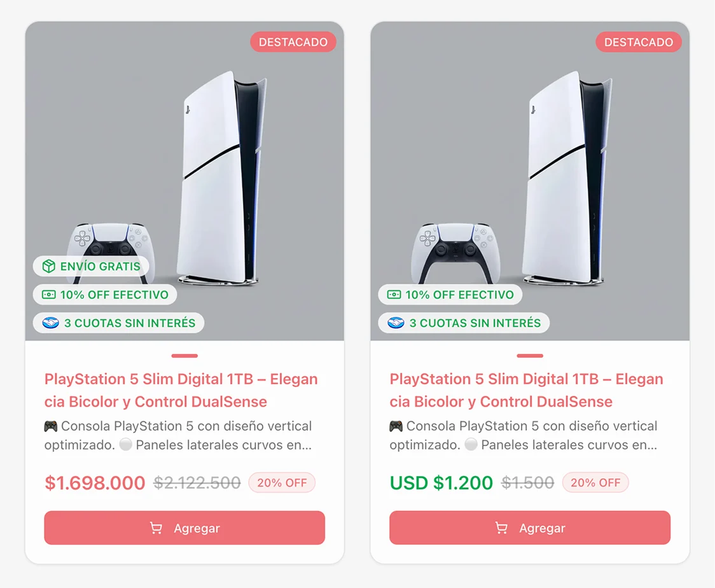Add the USD $1.200 PlayStation to cart

pyautogui.click(x=530, y=528)
